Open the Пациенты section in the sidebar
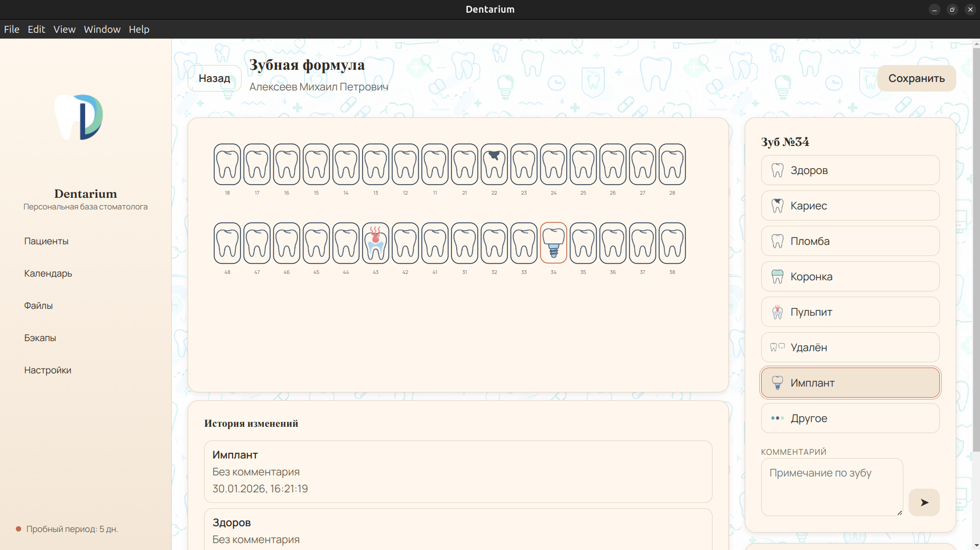The image size is (980, 550). tap(46, 241)
